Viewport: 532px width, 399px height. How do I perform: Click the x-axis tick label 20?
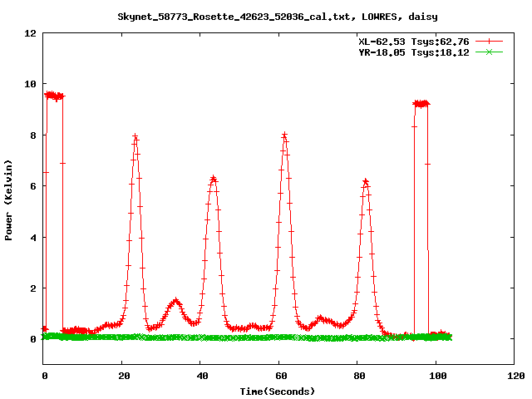point(124,376)
